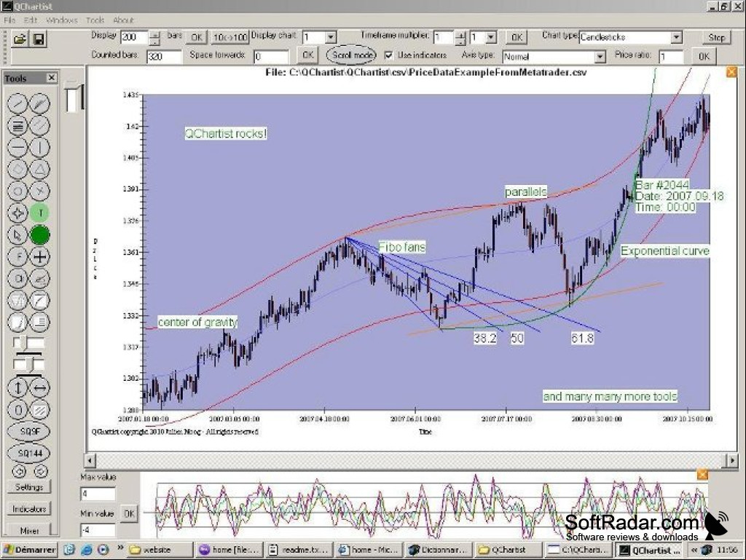The image size is (746, 560).
Task: Click the rotate right circular arrow
Action: pyautogui.click(x=41, y=472)
